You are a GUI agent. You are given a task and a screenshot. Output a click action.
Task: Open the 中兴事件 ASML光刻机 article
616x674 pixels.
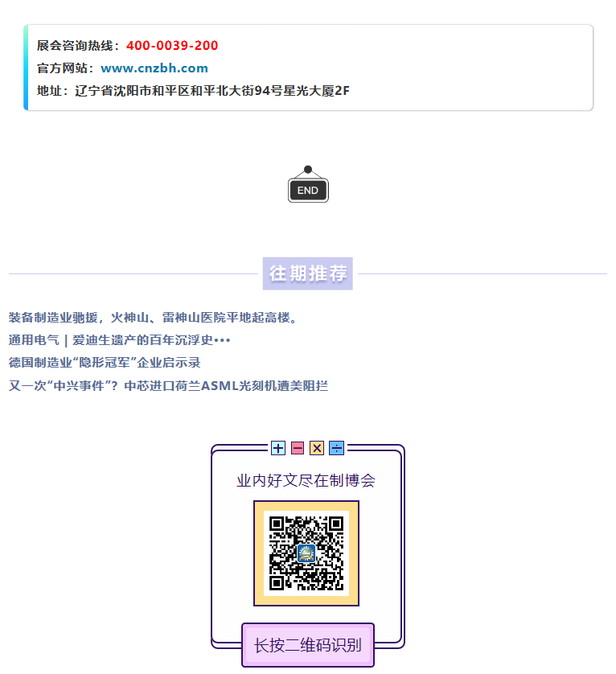pyautogui.click(x=168, y=385)
